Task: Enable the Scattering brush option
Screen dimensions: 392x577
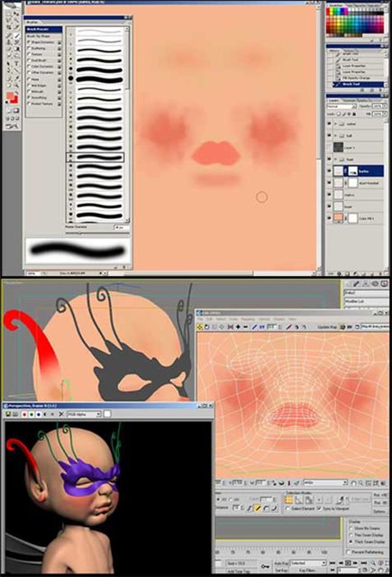Action: pos(29,49)
